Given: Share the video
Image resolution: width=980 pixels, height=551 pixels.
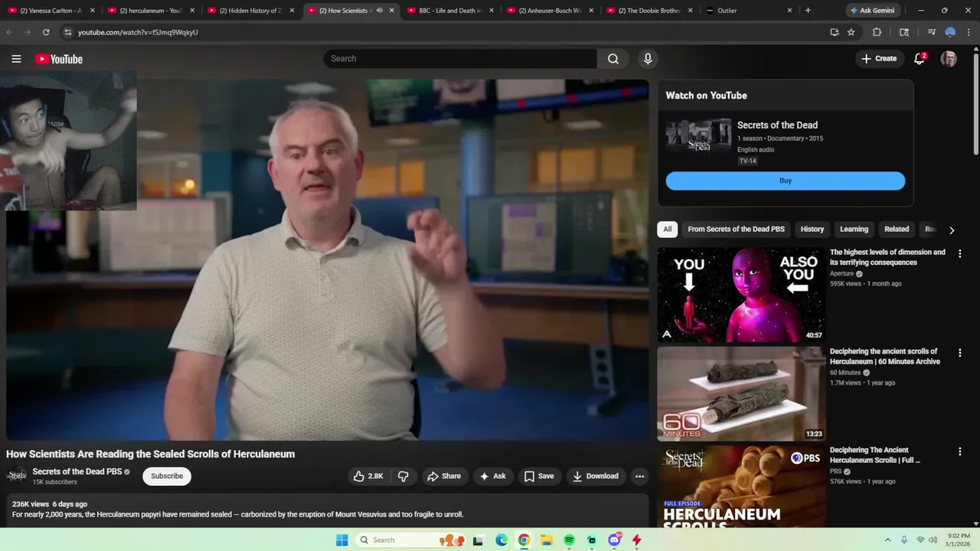Looking at the screenshot, I should [444, 476].
